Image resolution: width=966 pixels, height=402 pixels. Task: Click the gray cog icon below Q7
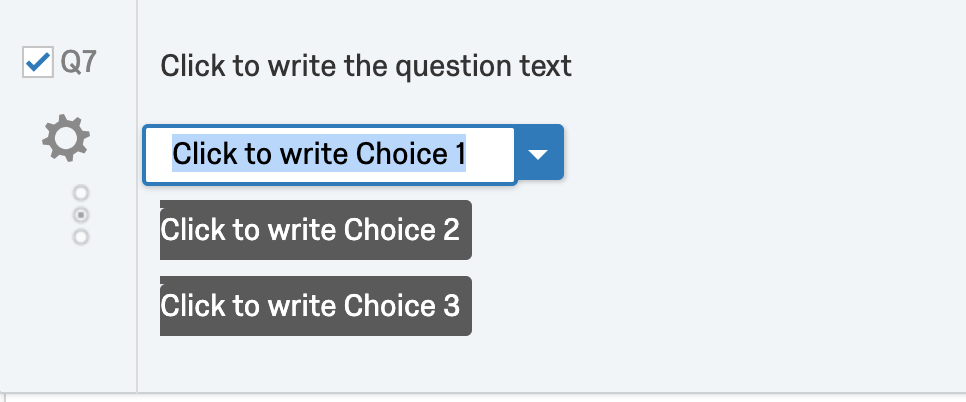pos(66,139)
